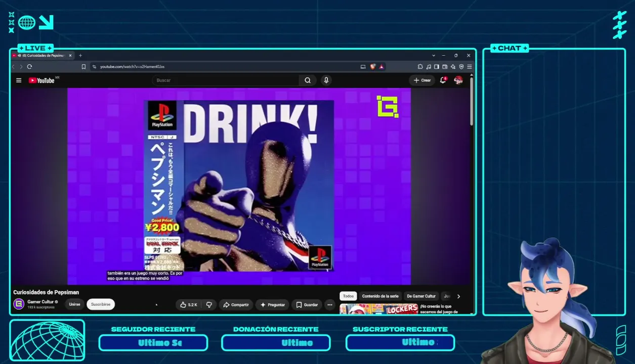Click the picture-in-picture icon in address bar
This screenshot has height=364, width=635.
click(363, 67)
